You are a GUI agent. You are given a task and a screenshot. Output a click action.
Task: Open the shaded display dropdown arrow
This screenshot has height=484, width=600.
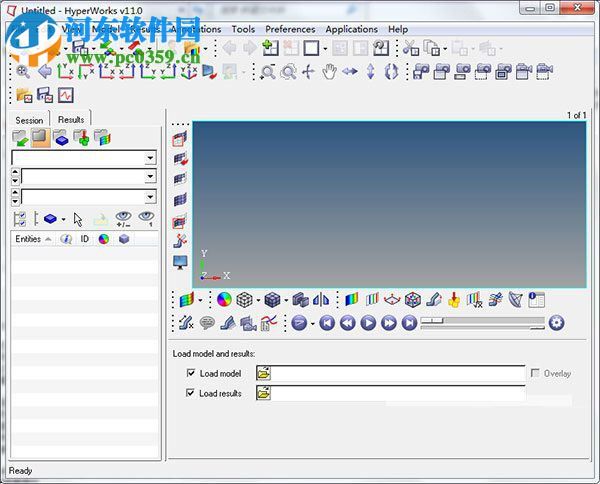286,300
